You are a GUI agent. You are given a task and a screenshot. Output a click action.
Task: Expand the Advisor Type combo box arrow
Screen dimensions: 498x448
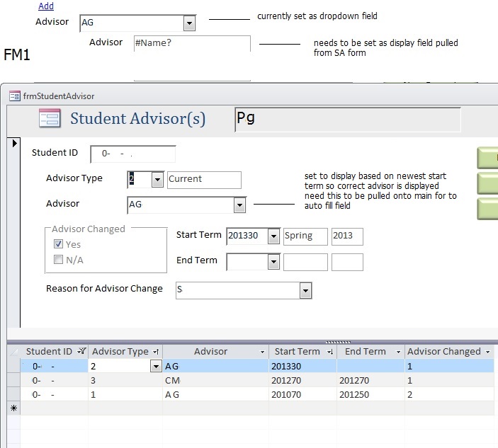(x=157, y=180)
